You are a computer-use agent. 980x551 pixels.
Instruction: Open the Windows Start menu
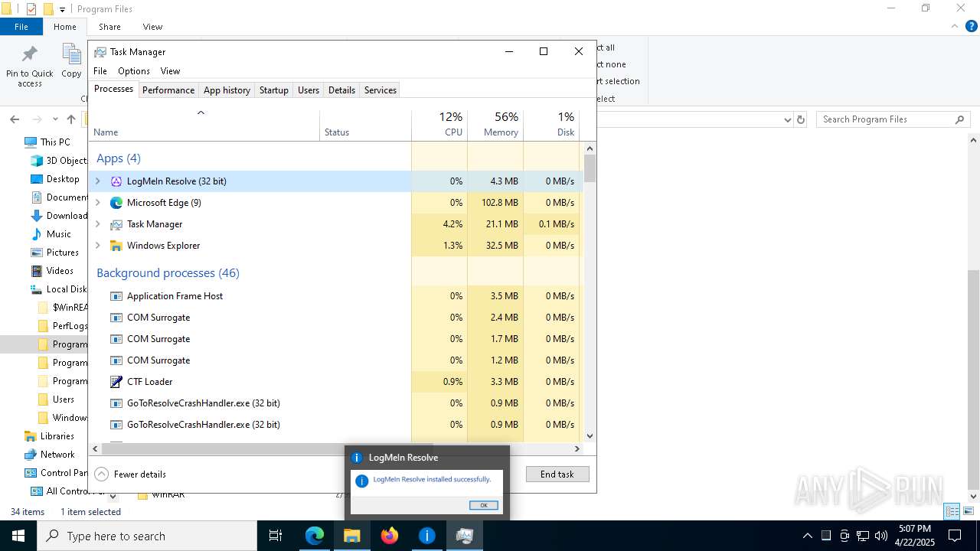click(x=18, y=536)
